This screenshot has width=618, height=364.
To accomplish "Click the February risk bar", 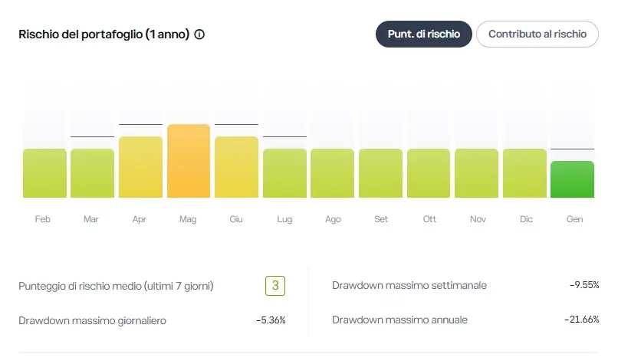I will pos(44,173).
